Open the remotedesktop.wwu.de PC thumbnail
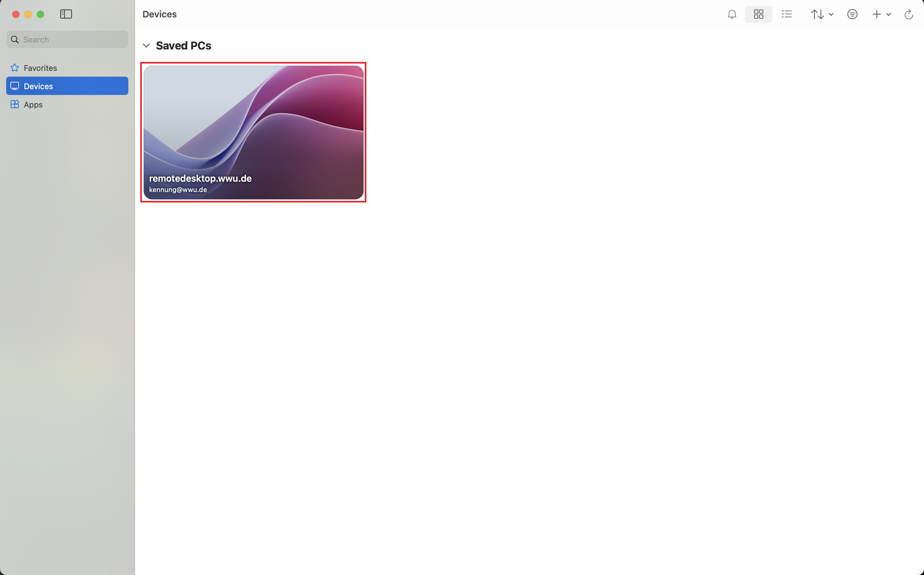Image resolution: width=924 pixels, height=575 pixels. (253, 132)
